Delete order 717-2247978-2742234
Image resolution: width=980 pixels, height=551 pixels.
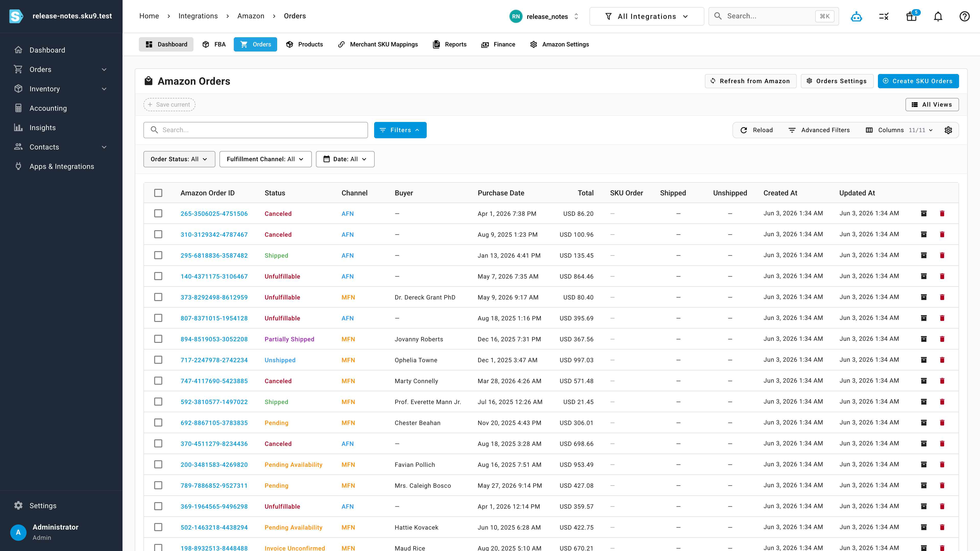[x=942, y=360]
